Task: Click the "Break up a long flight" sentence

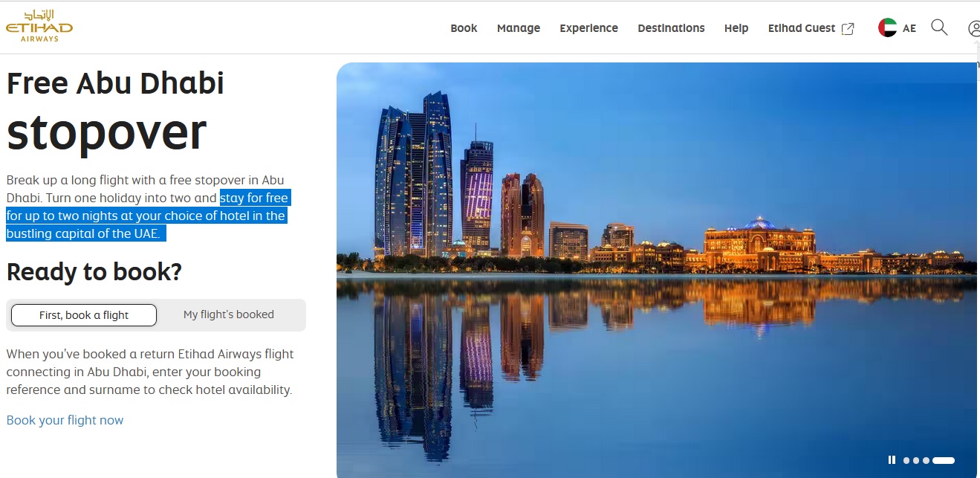Action: (146, 189)
